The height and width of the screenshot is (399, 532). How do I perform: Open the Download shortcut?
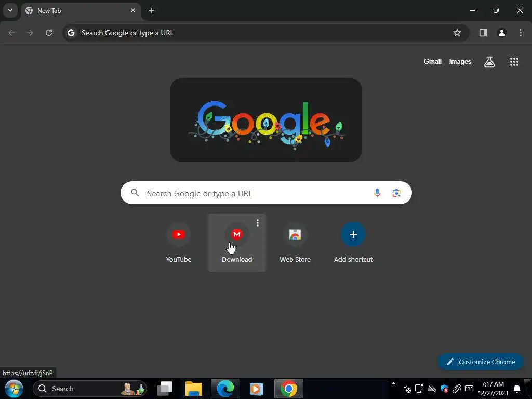236,243
